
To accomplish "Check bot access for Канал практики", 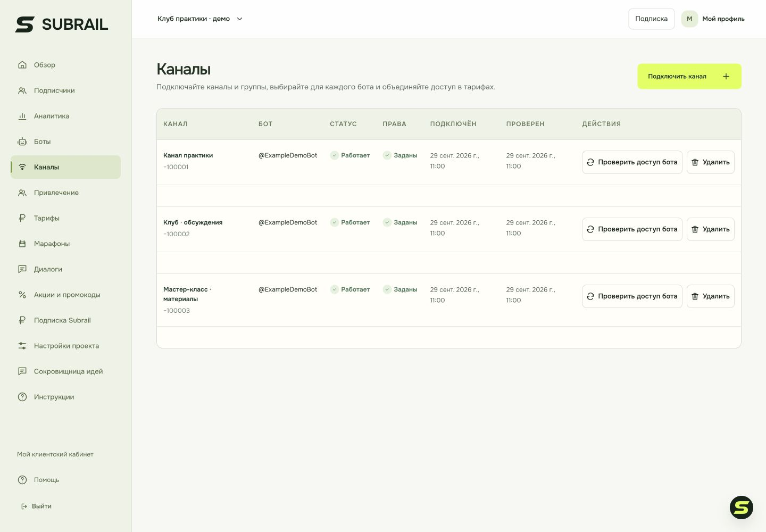I will click(632, 162).
